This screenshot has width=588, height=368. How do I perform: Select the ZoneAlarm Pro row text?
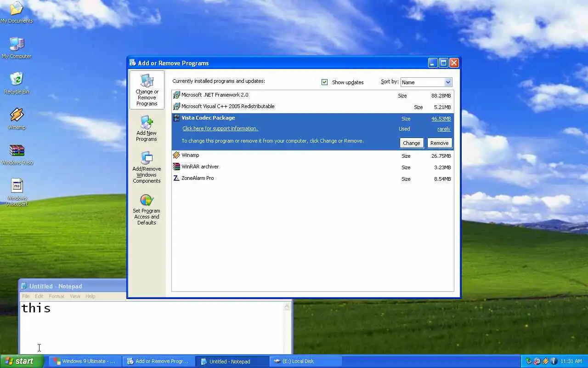(x=198, y=178)
